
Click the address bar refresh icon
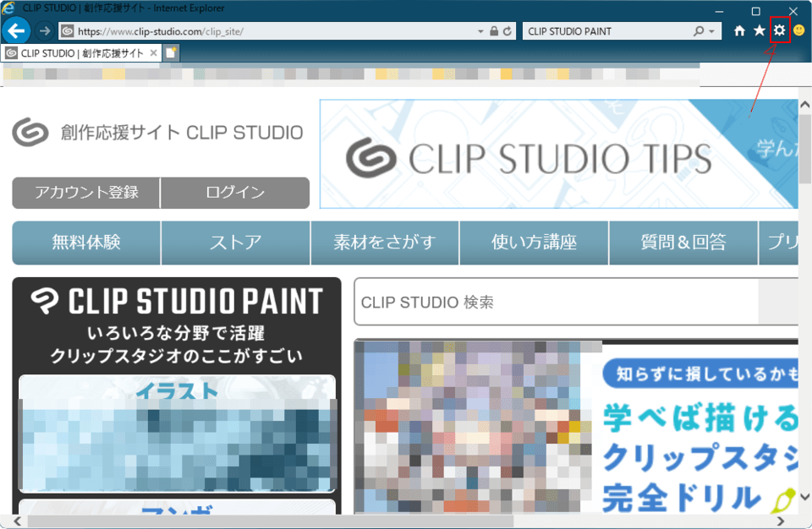(507, 31)
